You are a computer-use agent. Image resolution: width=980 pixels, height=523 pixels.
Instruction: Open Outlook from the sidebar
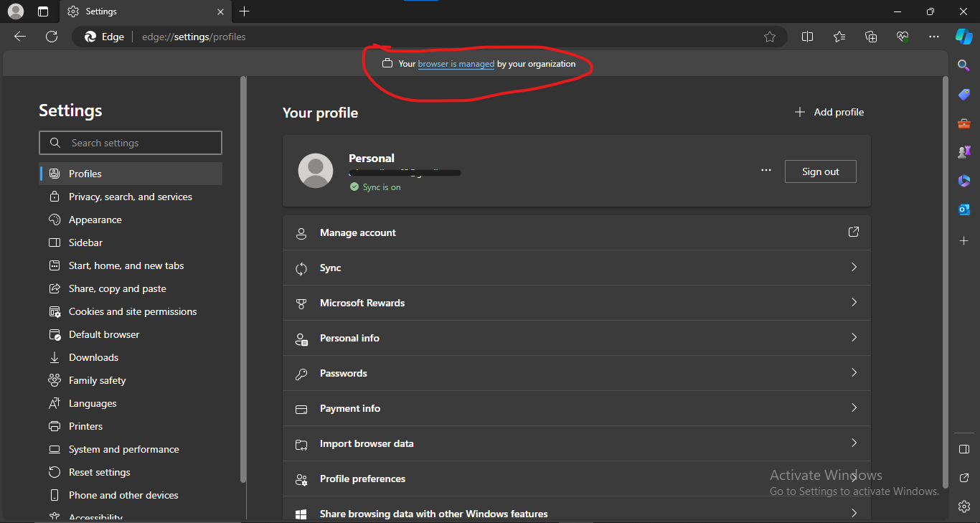pyautogui.click(x=964, y=209)
